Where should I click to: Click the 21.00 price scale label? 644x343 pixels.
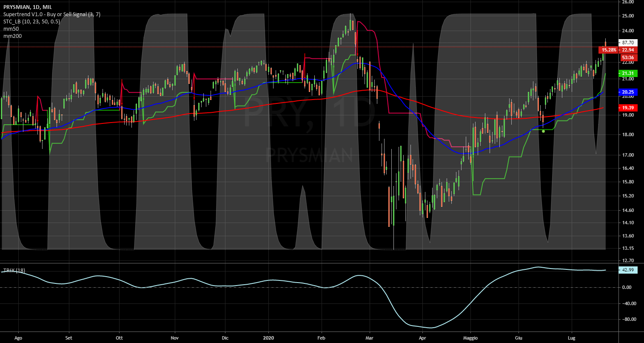[x=628, y=79]
